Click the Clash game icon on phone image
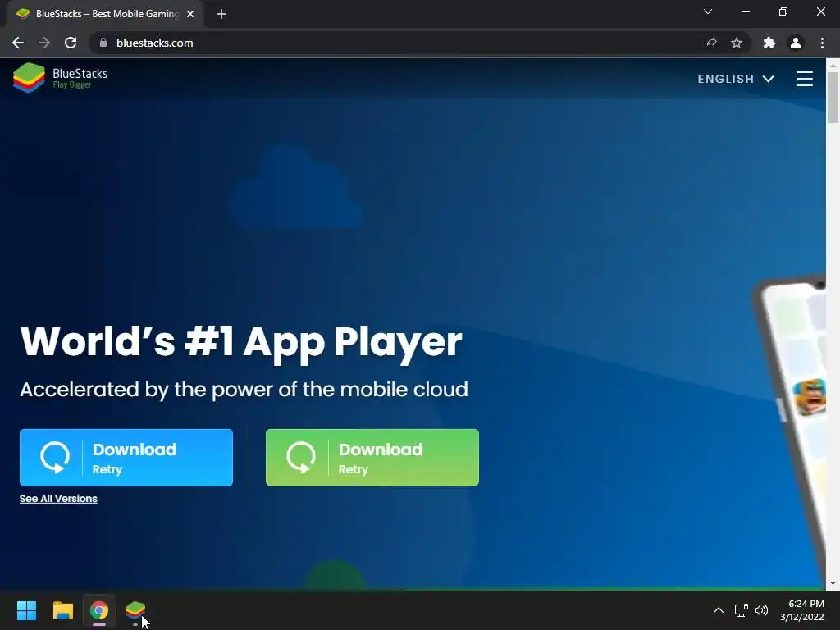 pos(809,397)
